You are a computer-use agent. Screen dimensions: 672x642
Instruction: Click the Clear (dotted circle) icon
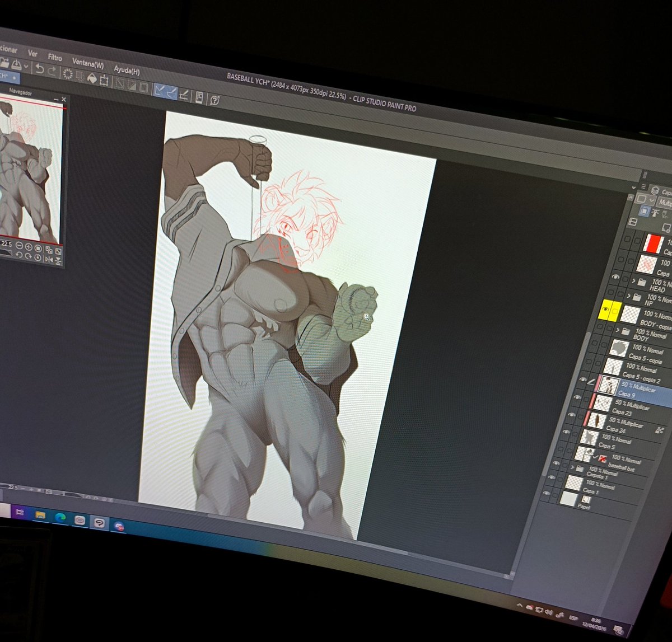click(x=67, y=73)
